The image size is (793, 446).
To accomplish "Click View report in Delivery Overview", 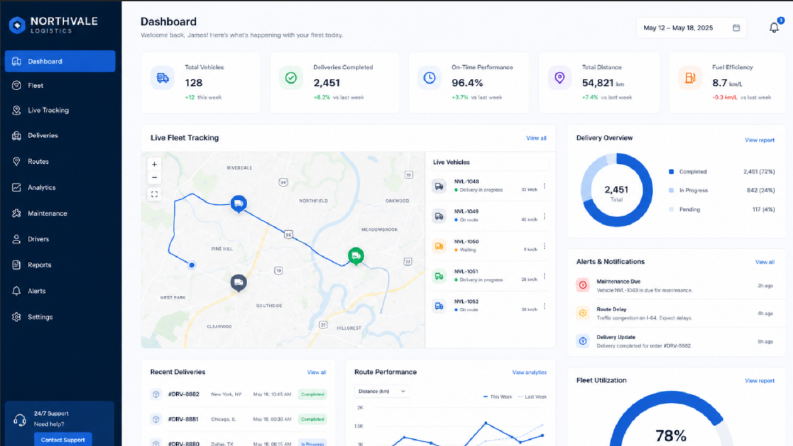I will [x=759, y=140].
